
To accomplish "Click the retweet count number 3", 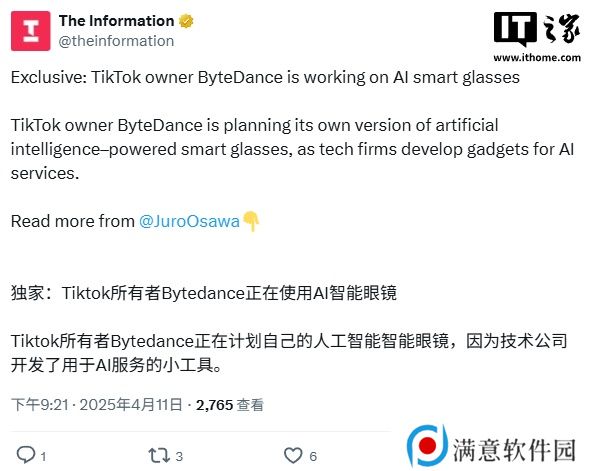I will (x=179, y=457).
